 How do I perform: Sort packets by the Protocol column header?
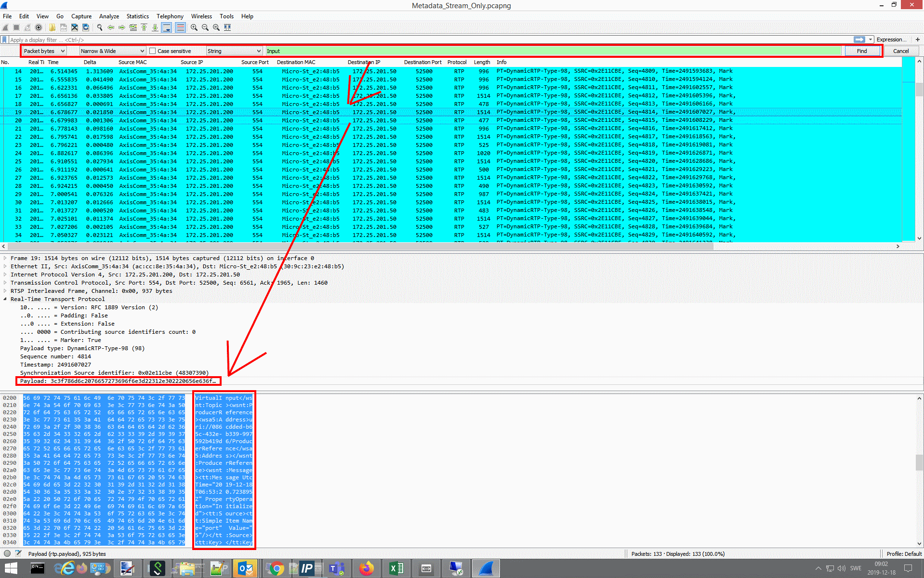click(457, 62)
